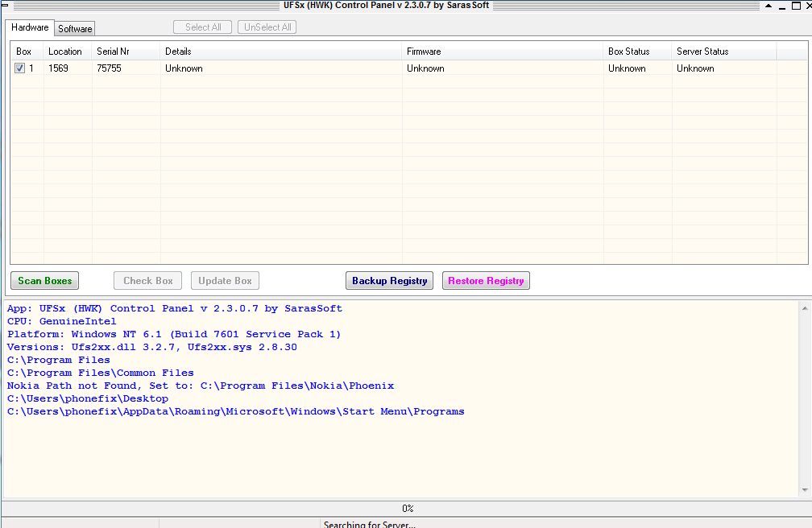Screen dimensions: 812x528
Task: Click the 'Versions: Ufs2xx.dll 3.2.7' log line
Action: pos(152,348)
